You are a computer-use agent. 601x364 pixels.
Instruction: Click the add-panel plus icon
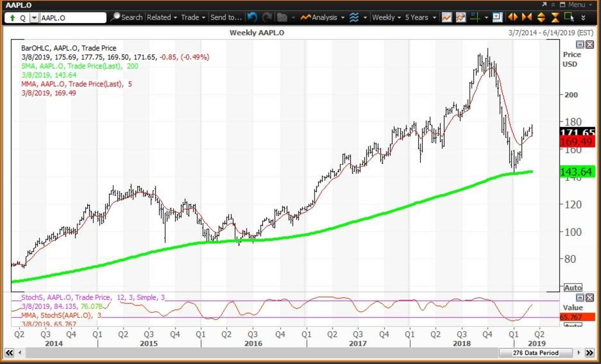(x=497, y=18)
